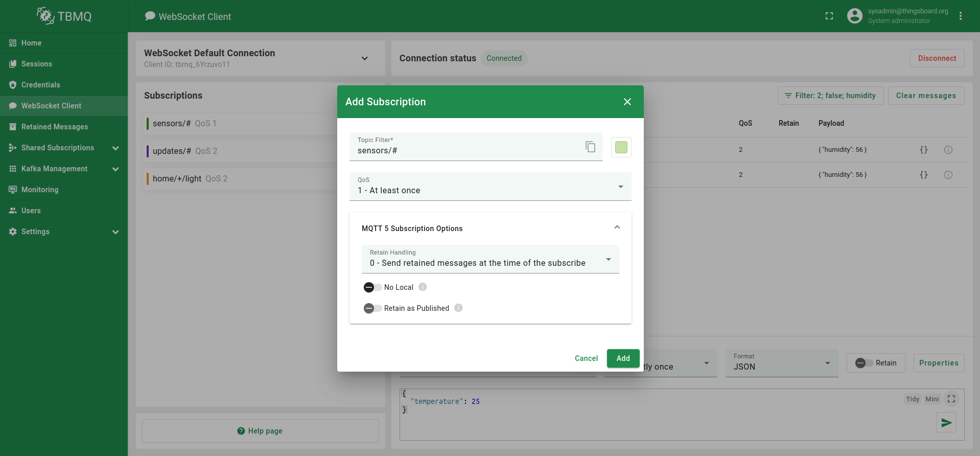Click the info icon beside Retain as Published
This screenshot has height=456, width=980.
458,308
